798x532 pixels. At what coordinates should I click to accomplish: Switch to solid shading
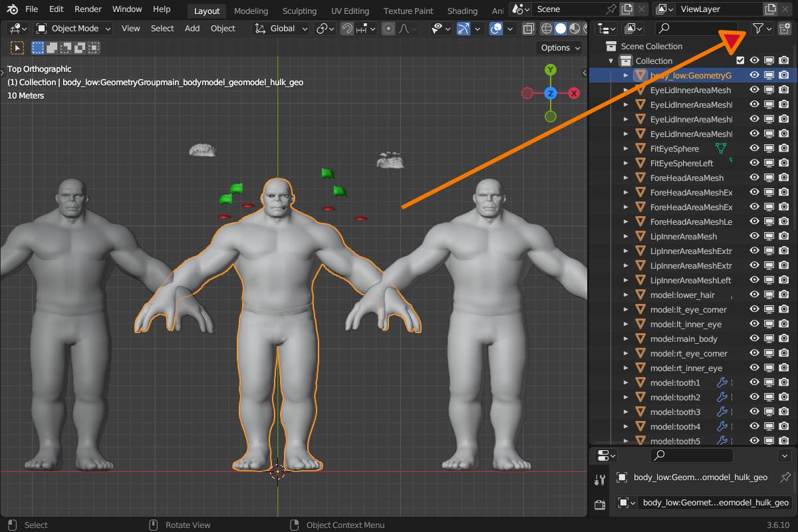coord(561,29)
